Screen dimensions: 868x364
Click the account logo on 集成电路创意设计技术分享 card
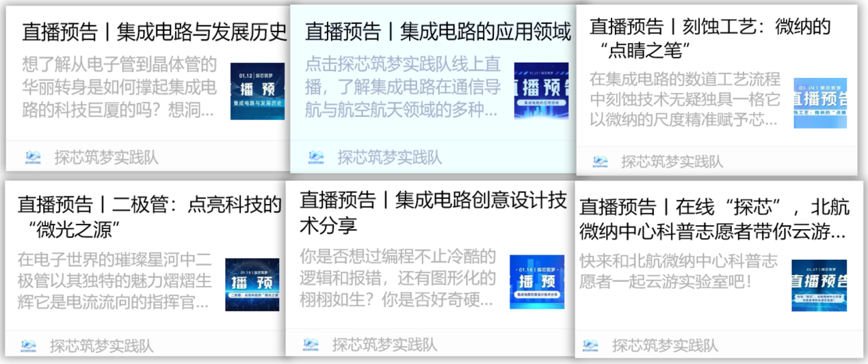(x=311, y=343)
